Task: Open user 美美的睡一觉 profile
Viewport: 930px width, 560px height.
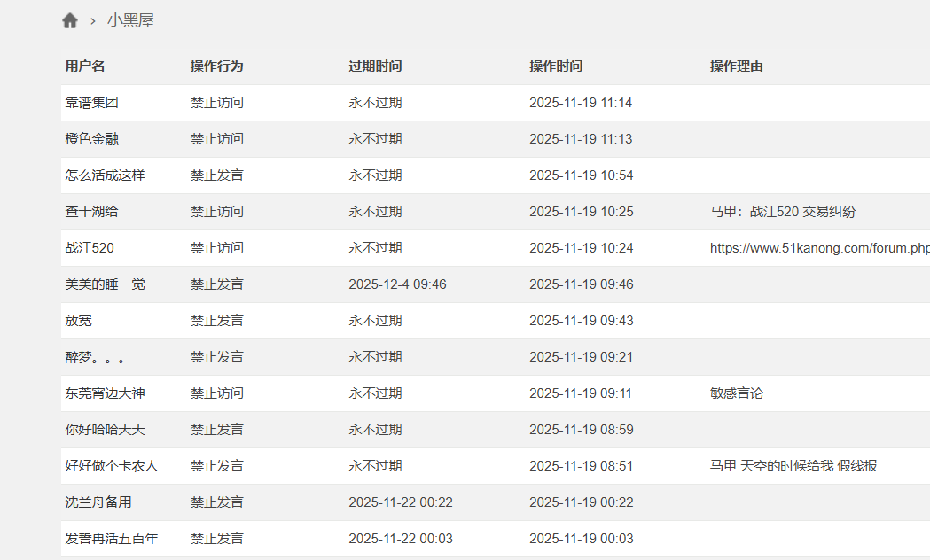Action: point(105,284)
